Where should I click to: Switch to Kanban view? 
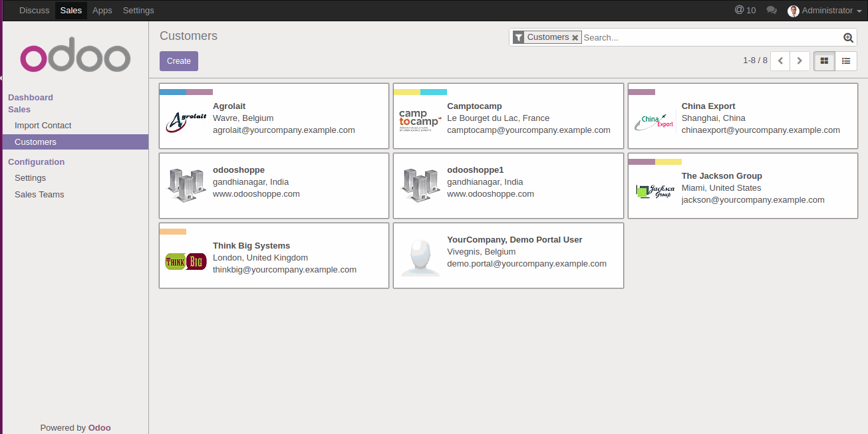pos(824,60)
